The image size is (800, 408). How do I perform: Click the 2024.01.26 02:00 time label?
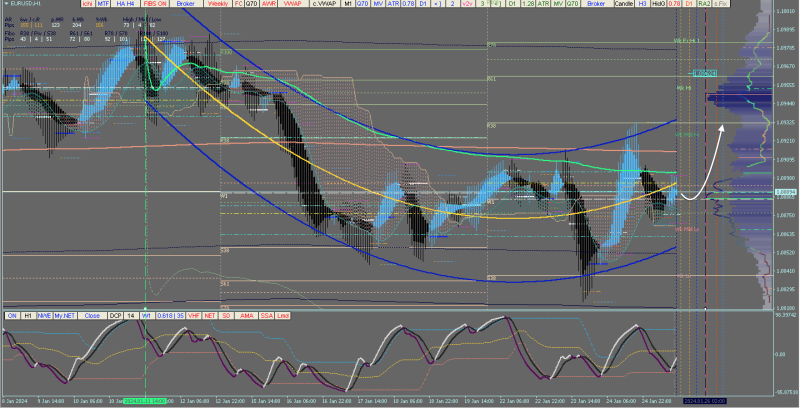[705, 401]
